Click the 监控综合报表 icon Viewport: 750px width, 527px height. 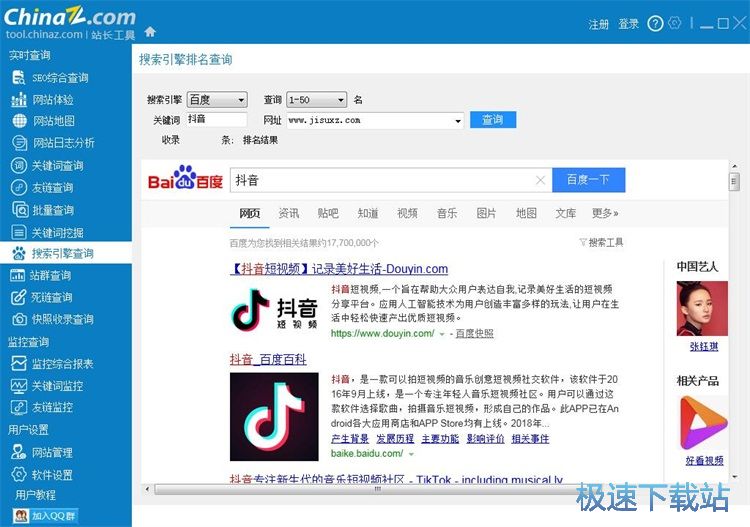coord(19,363)
